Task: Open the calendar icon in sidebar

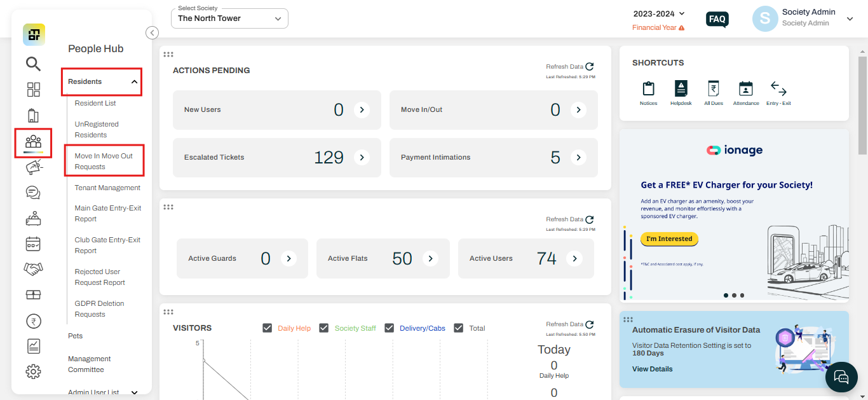Action: 33,244
